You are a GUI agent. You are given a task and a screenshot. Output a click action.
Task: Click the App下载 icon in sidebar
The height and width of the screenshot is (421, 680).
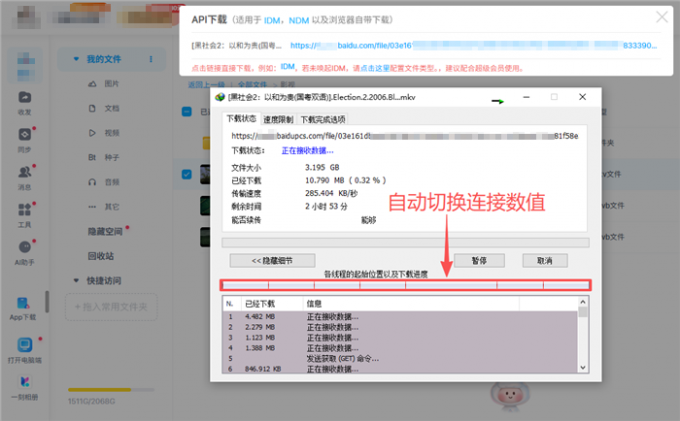coord(23,303)
